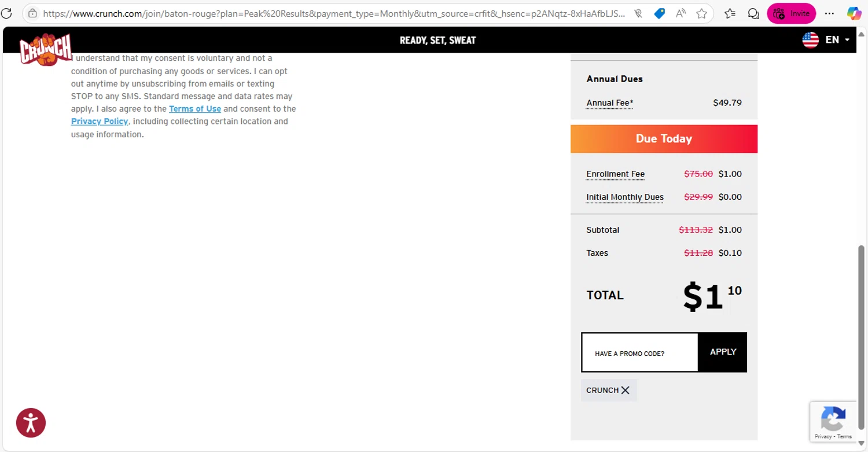The width and height of the screenshot is (868, 452).
Task: Expand the Enrollment Fee details
Action: 615,174
